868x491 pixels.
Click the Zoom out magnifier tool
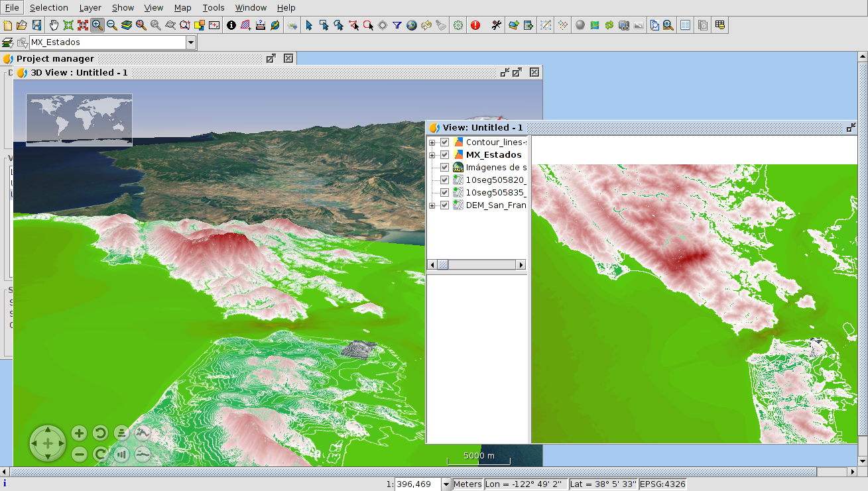click(x=112, y=25)
